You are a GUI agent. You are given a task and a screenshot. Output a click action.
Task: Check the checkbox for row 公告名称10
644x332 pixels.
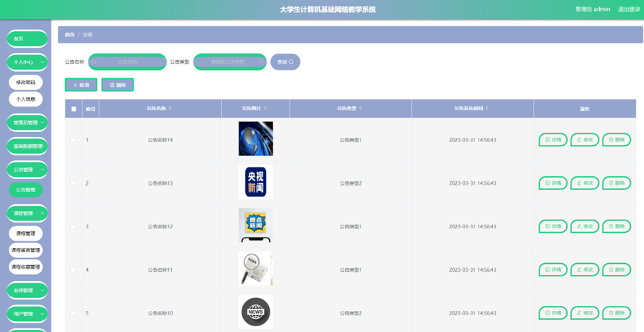[x=73, y=313]
